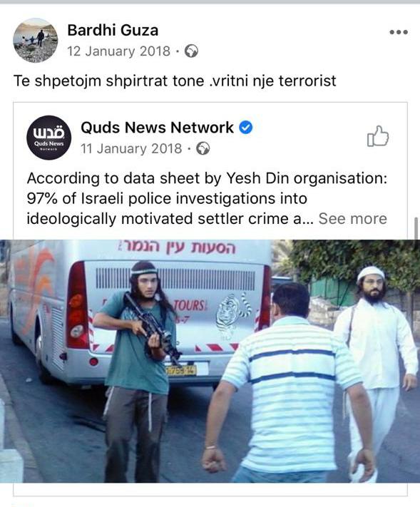Open Bardhi Guza's profile picture
Screen dimensions: 420x507
[35, 40]
